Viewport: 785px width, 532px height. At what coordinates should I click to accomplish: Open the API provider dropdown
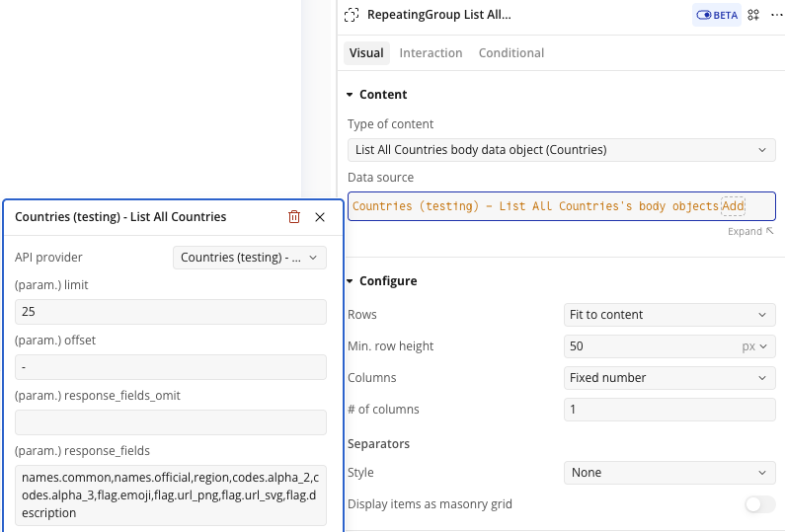point(249,258)
